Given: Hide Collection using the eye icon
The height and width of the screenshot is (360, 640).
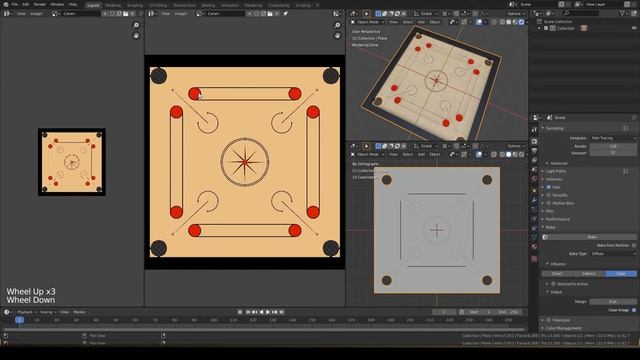Looking at the screenshot, I should pyautogui.click(x=634, y=28).
